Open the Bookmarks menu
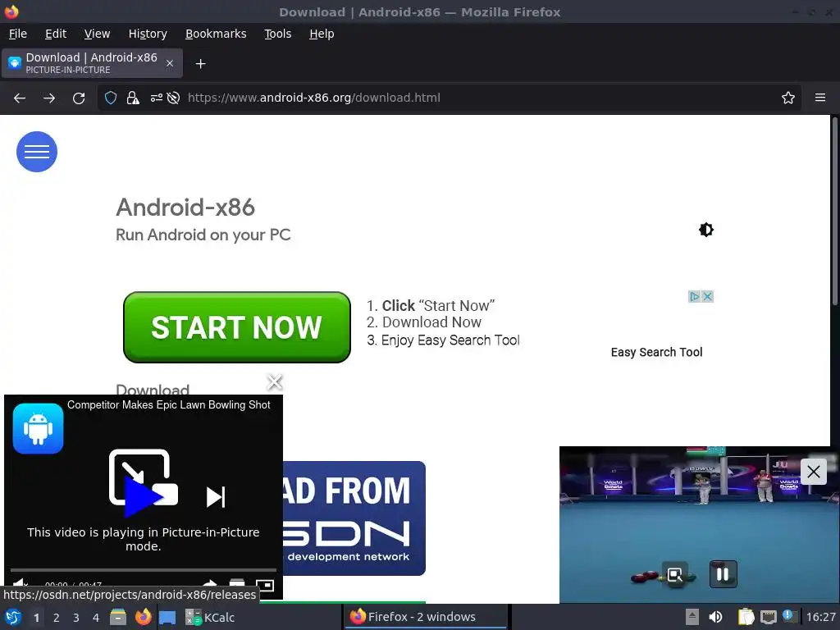The width and height of the screenshot is (840, 630). 216,34
